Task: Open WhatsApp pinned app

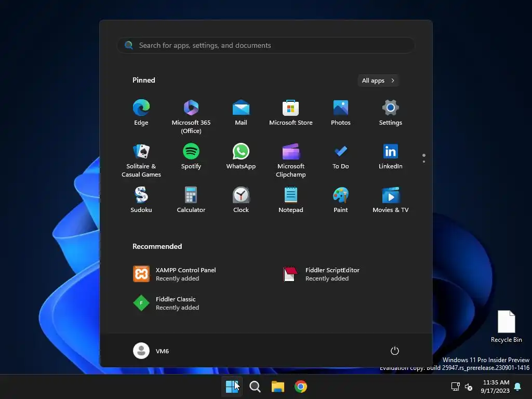Action: (x=241, y=156)
